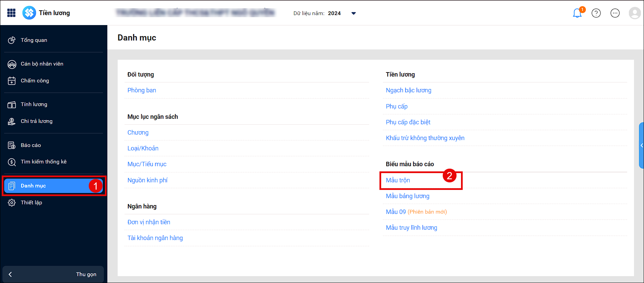644x283 pixels.
Task: Click the Báo cáo report icon
Action: click(x=12, y=145)
